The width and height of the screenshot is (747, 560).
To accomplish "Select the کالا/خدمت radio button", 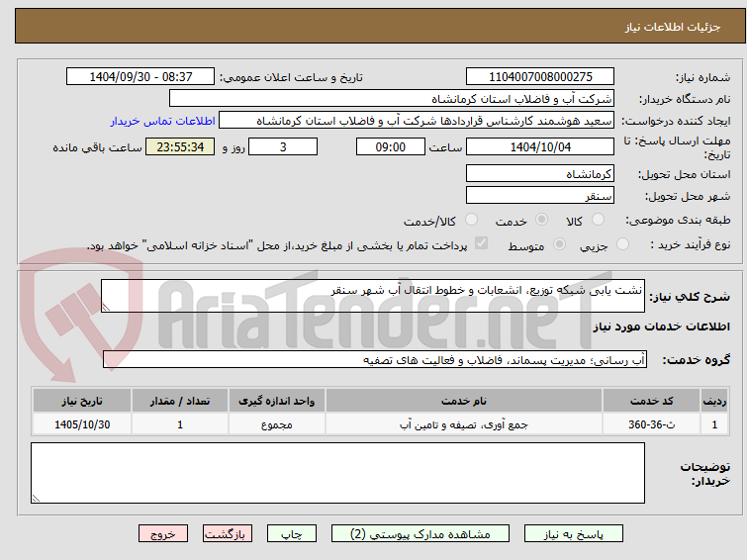I will 471,220.
